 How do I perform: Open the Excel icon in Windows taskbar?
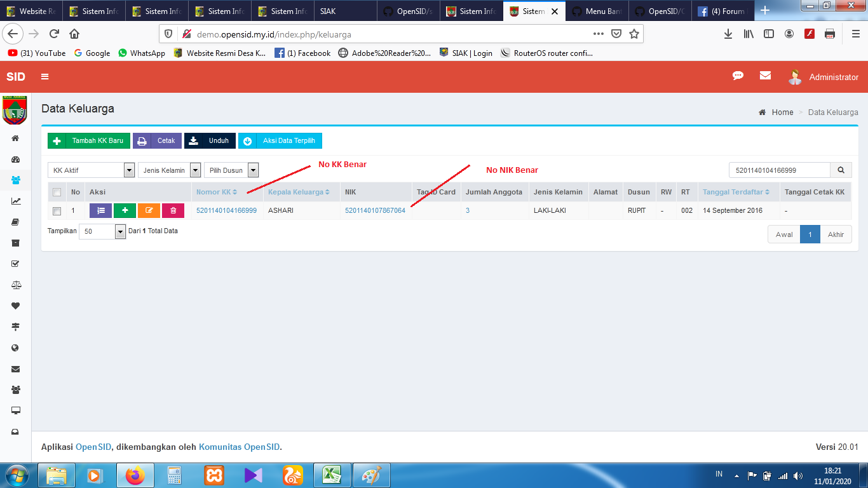tap(331, 475)
